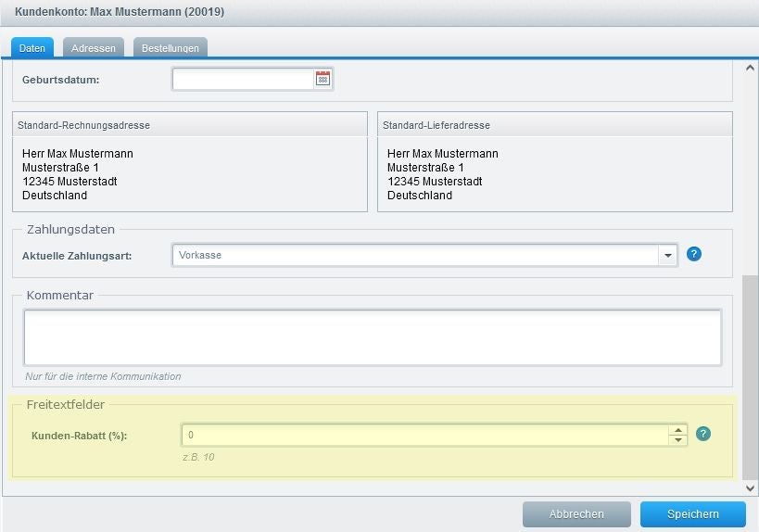
Task: Switch to the Adressen tab
Action: coord(94,48)
